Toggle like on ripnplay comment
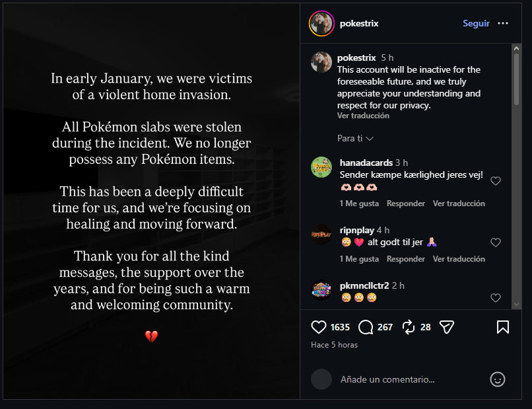The width and height of the screenshot is (532, 409). tap(496, 242)
